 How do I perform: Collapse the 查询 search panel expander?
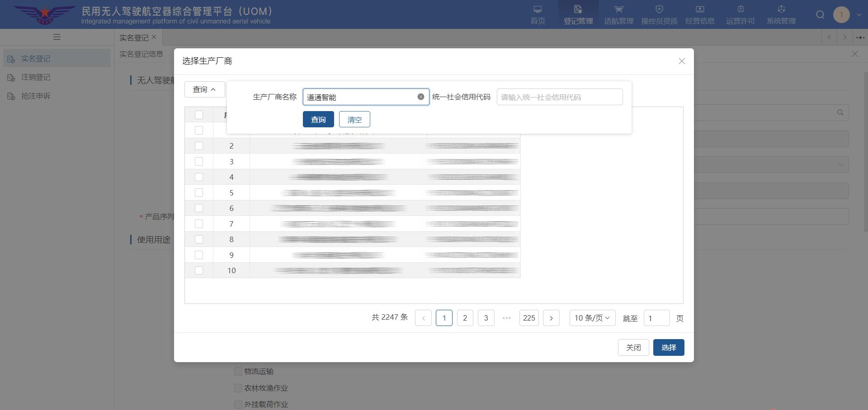204,89
